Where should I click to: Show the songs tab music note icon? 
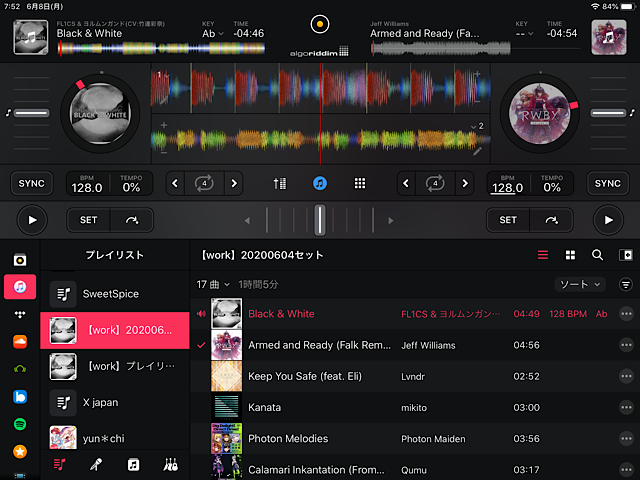point(133,464)
